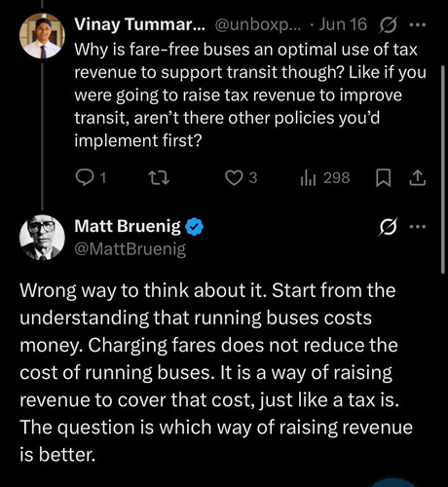The image size is (448, 487).
Task: Open Matt Bruenig's profile picture
Action: coord(42,238)
